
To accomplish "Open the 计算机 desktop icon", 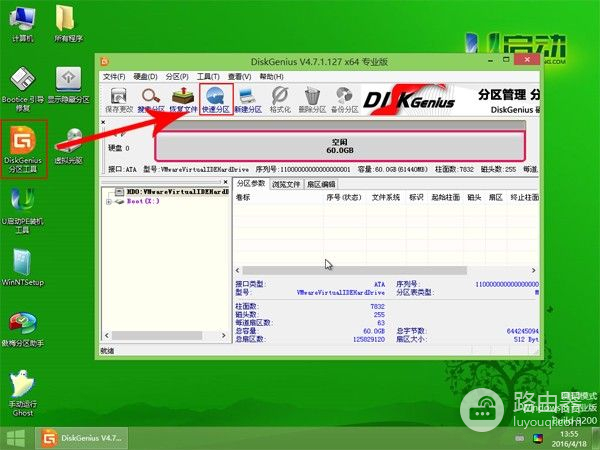I will point(23,24).
